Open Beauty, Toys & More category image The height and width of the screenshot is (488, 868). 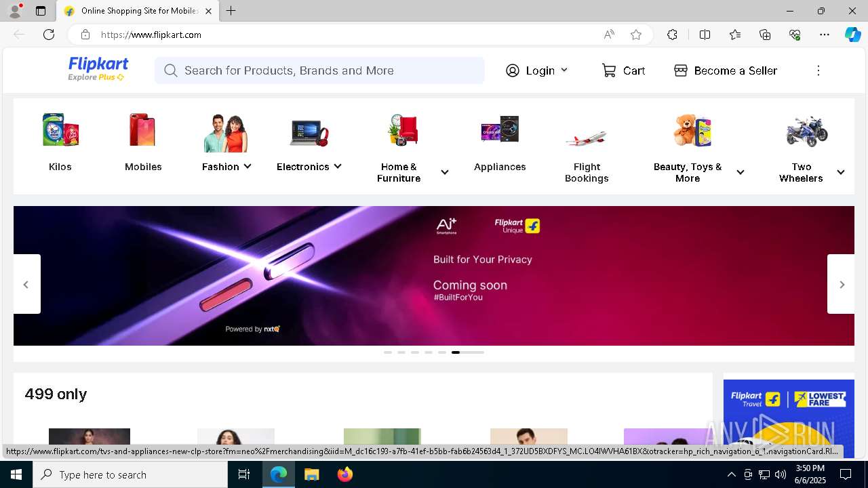click(x=692, y=130)
